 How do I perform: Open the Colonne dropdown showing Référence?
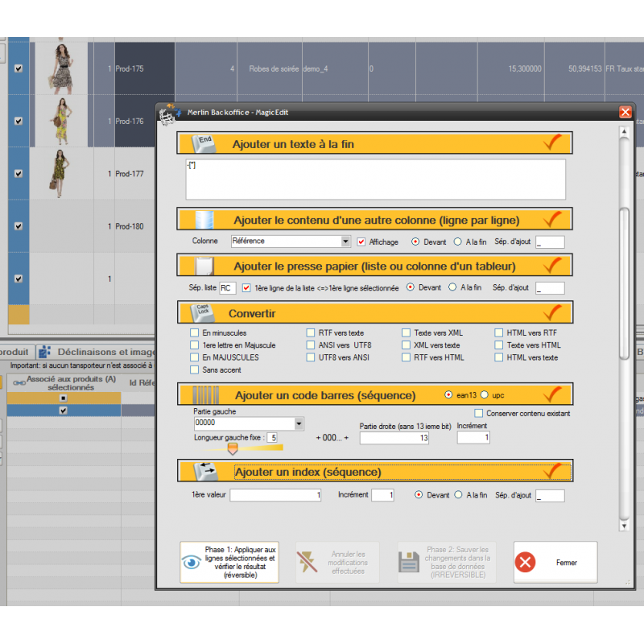345,241
